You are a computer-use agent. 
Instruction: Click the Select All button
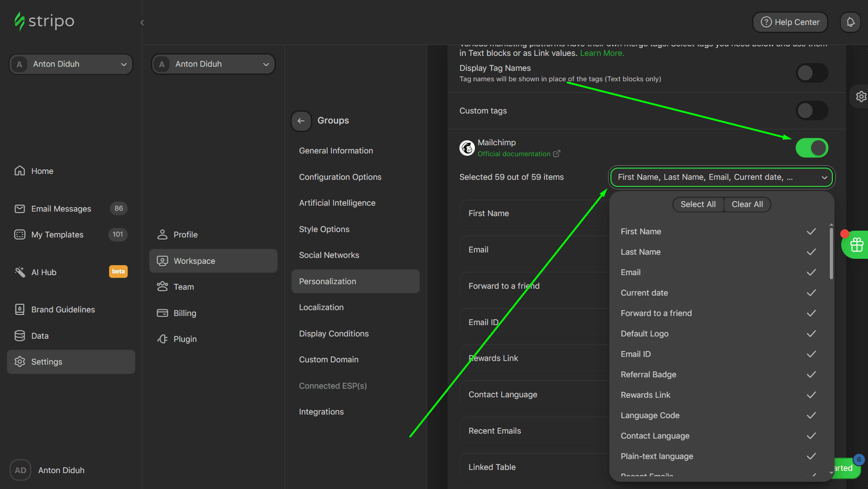[x=698, y=204]
